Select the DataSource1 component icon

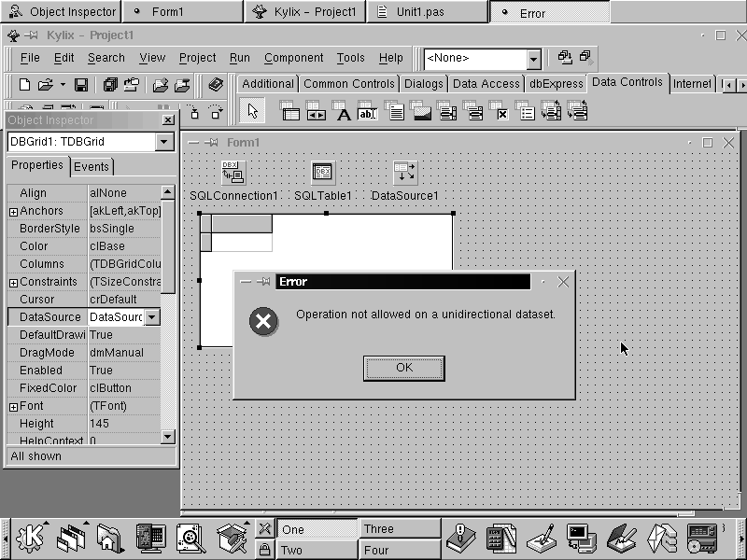point(405,173)
